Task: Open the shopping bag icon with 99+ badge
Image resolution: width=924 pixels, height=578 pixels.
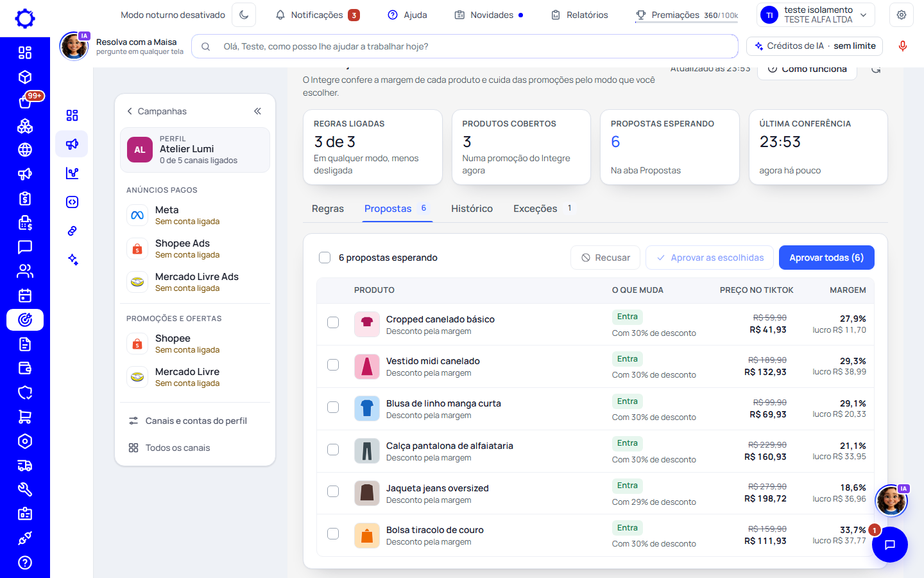Action: pos(25,101)
